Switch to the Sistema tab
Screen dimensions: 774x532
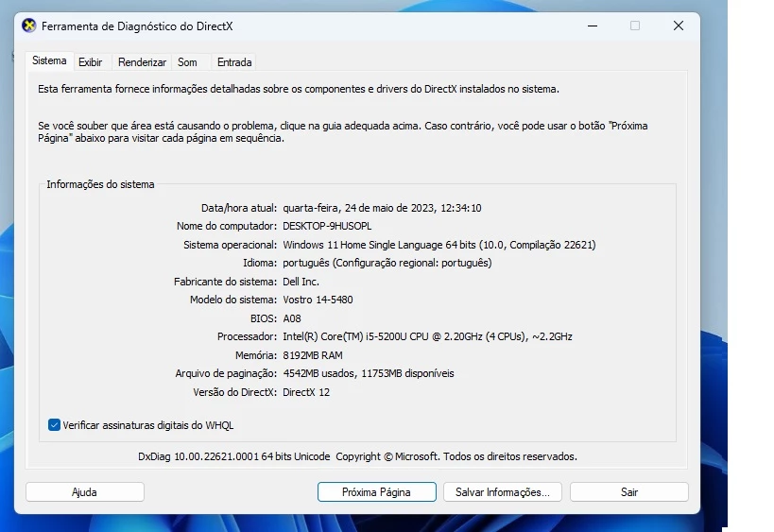49,60
